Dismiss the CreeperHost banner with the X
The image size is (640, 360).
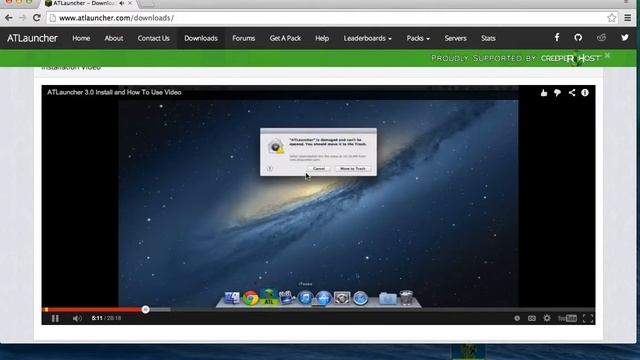pyautogui.click(x=608, y=55)
